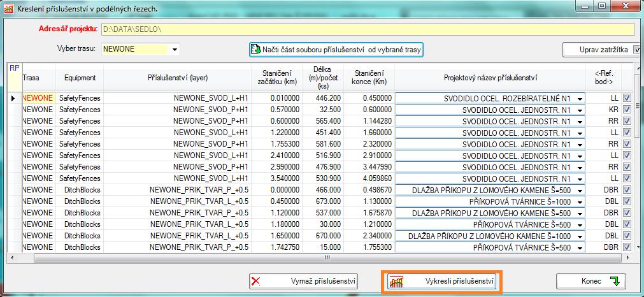The height and width of the screenshot is (297, 644).
Task: Toggle the checkbox next to Uprav zatržítka
Action: (637, 50)
